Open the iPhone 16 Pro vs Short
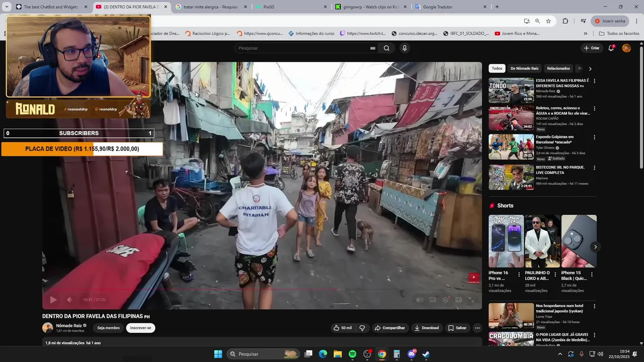The image size is (644, 362). [x=506, y=241]
